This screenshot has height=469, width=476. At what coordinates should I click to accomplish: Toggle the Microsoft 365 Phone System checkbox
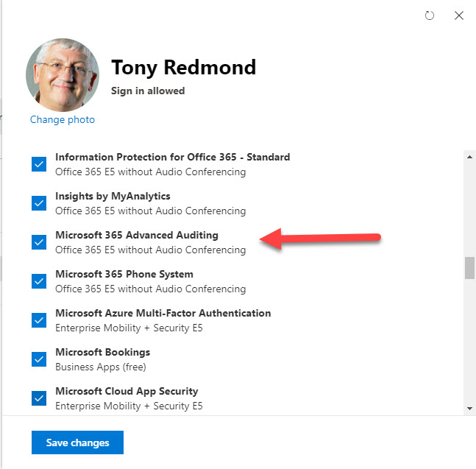tap(39, 281)
